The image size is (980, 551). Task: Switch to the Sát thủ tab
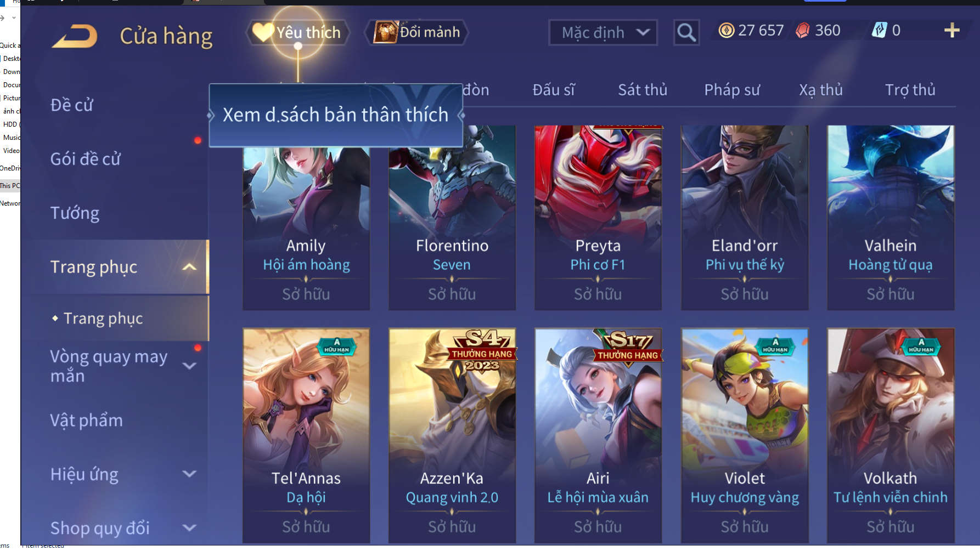[x=643, y=89]
